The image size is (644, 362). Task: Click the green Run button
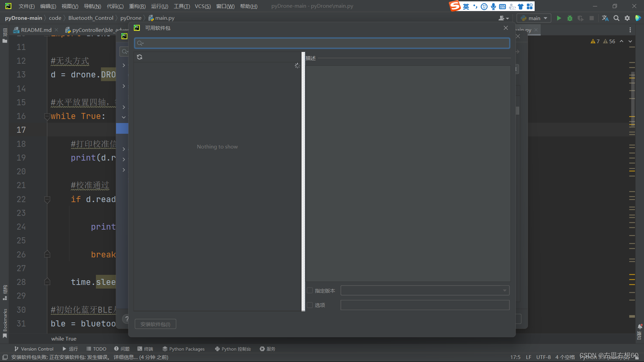(559, 18)
